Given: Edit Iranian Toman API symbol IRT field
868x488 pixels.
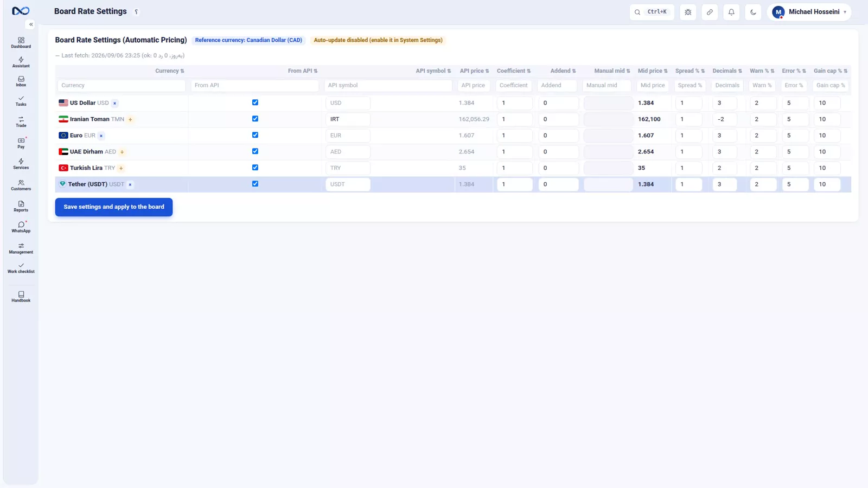Looking at the screenshot, I should 348,119.
